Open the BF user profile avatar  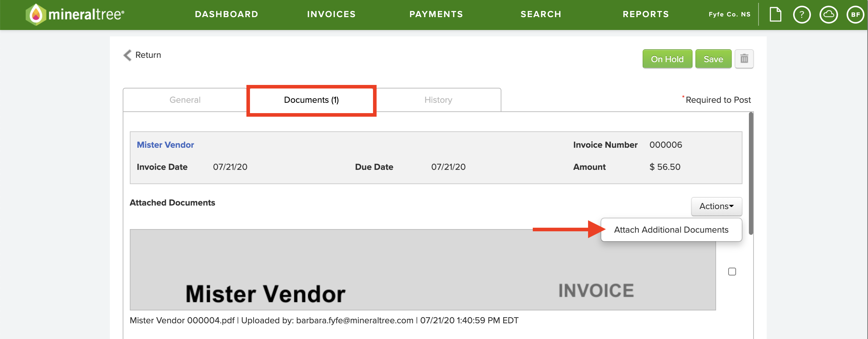855,15
